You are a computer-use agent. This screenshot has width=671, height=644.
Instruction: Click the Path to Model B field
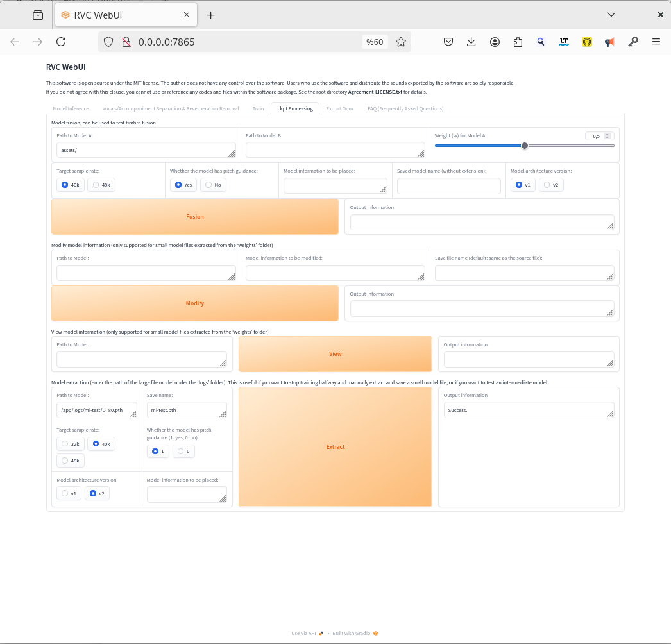click(x=335, y=150)
